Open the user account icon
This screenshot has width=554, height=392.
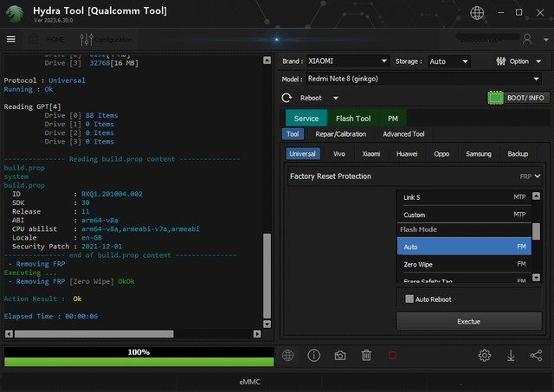(527, 39)
